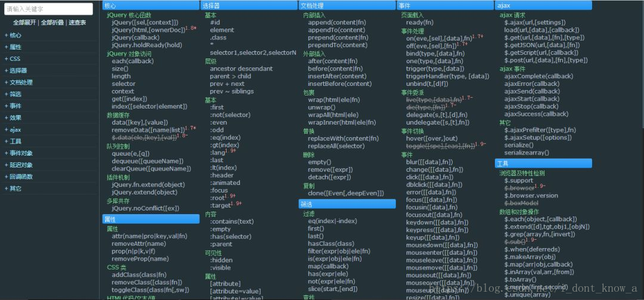Open jQuery.holdReady(hold) entry
The height and width of the screenshot is (300, 644).
point(147,45)
